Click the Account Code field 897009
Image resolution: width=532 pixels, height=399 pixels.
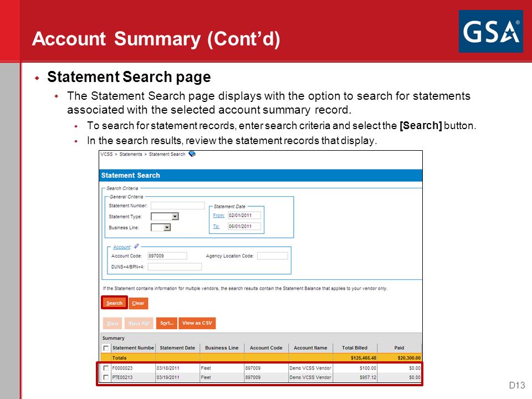pyautogui.click(x=167, y=256)
